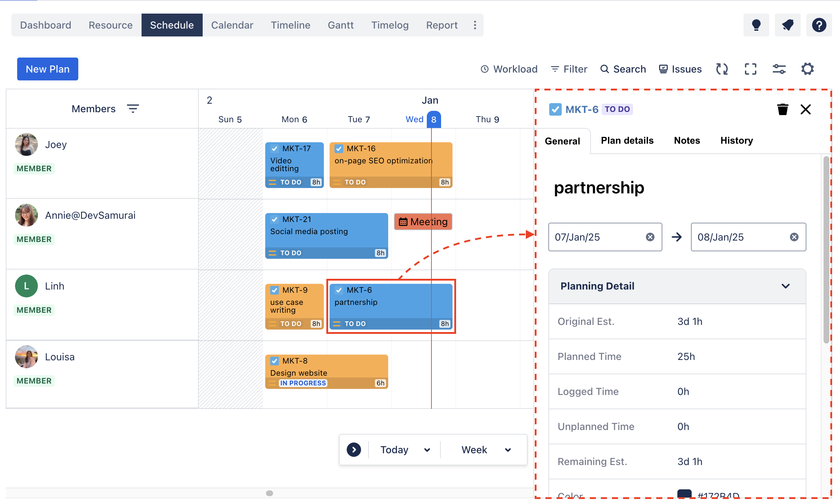This screenshot has height=504, width=840.
Task: Switch to the Gantt tab
Action: tap(341, 25)
